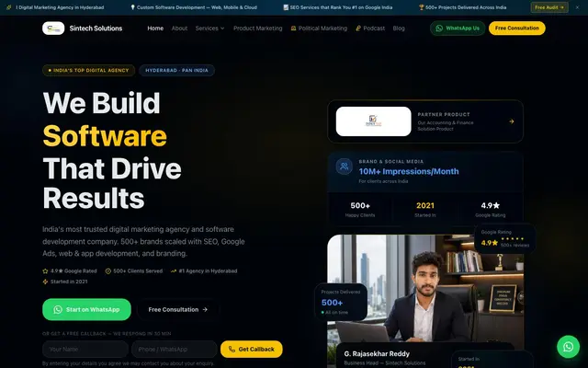Image resolution: width=588 pixels, height=368 pixels.
Task: Click the G. Rajasekhar Reddy name caption
Action: click(x=377, y=353)
